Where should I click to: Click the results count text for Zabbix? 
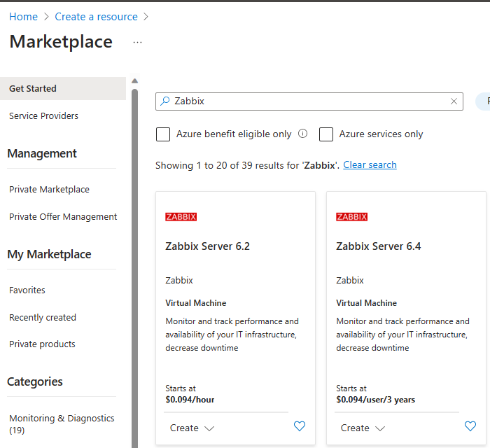[x=248, y=165]
